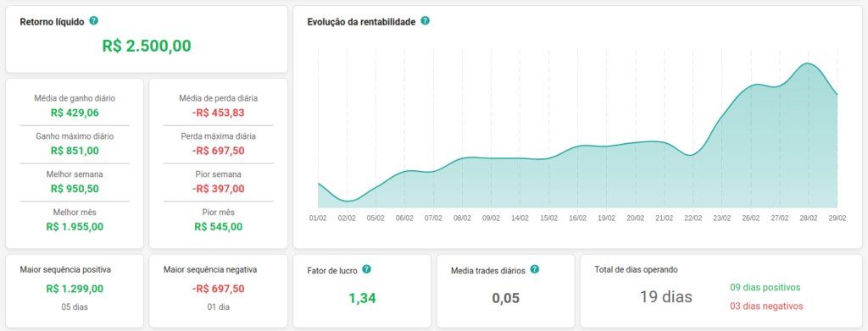This screenshot has width=868, height=331.
Task: Click help icon next to Retorno líquido
Action: point(93,21)
